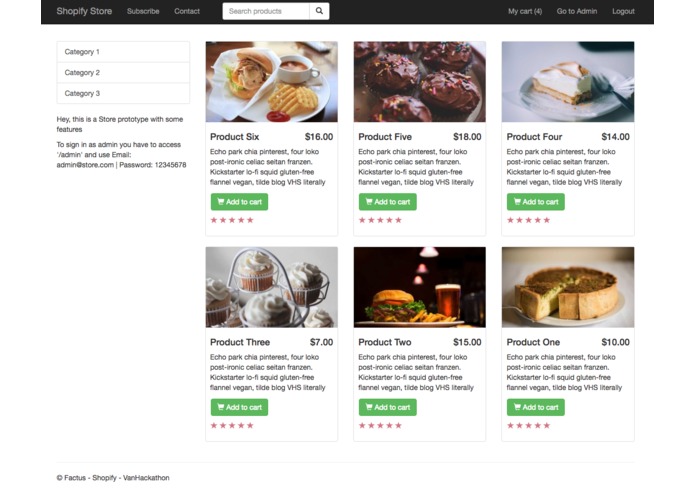Click the third star under Product Four
Screen dimensions: 695x494
click(x=528, y=220)
